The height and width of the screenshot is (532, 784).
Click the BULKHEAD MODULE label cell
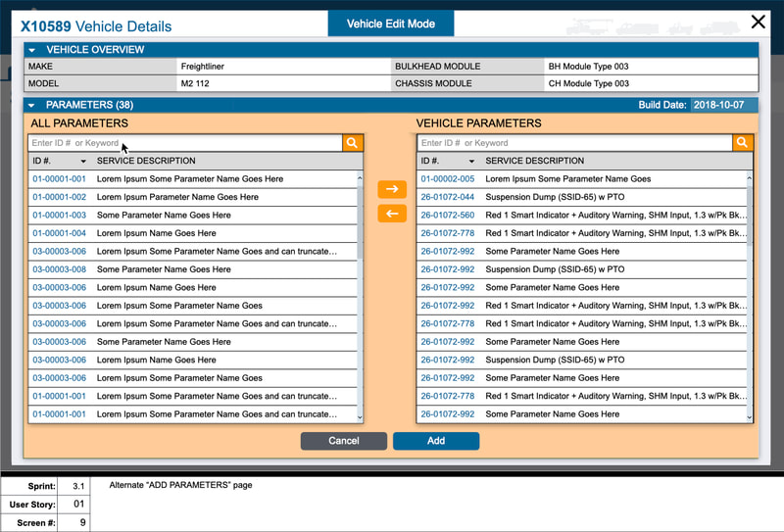click(x=467, y=67)
